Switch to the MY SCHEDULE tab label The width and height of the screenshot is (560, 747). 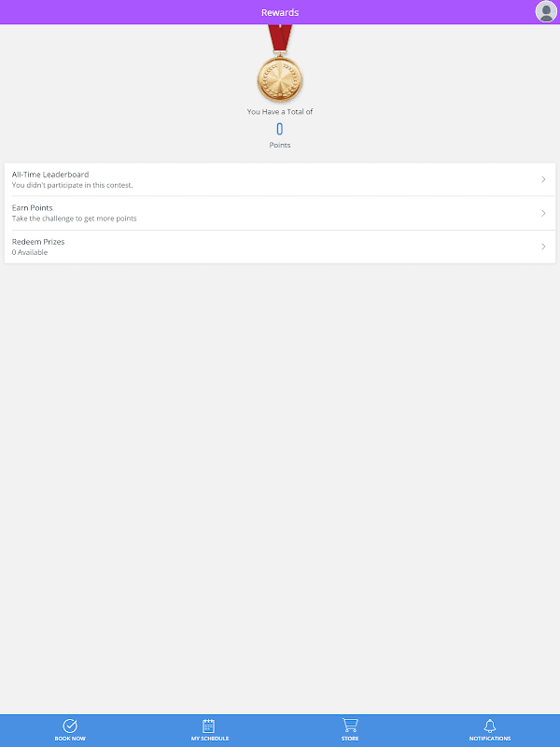click(x=210, y=739)
